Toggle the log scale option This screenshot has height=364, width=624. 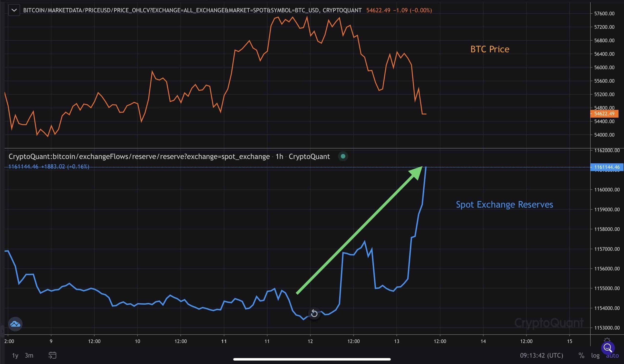[595, 355]
